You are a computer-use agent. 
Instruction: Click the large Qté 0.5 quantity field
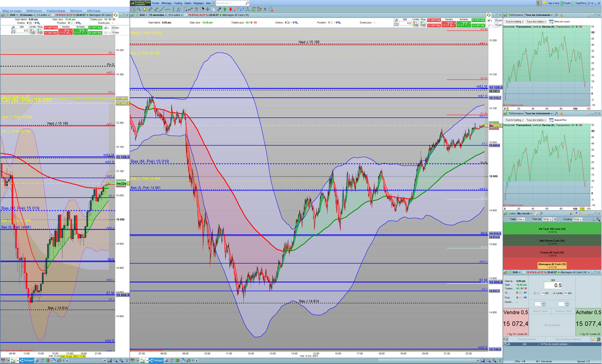pyautogui.click(x=553, y=285)
